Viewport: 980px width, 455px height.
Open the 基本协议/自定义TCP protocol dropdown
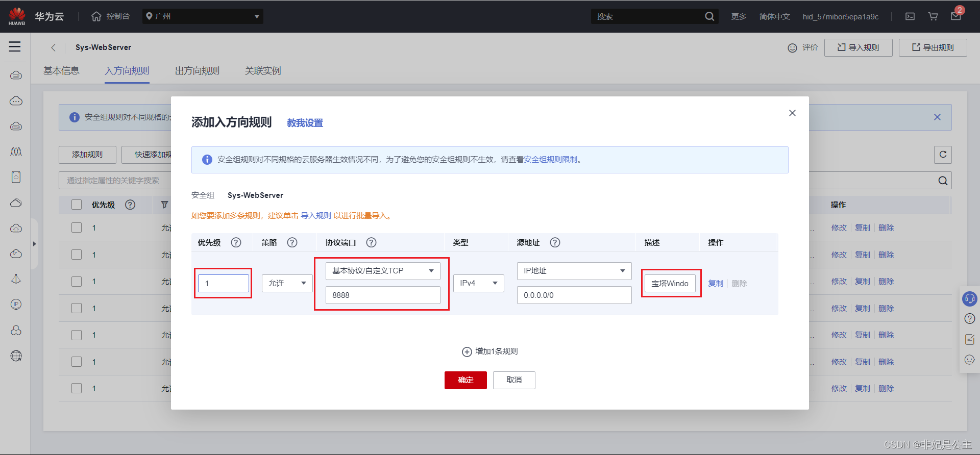383,271
